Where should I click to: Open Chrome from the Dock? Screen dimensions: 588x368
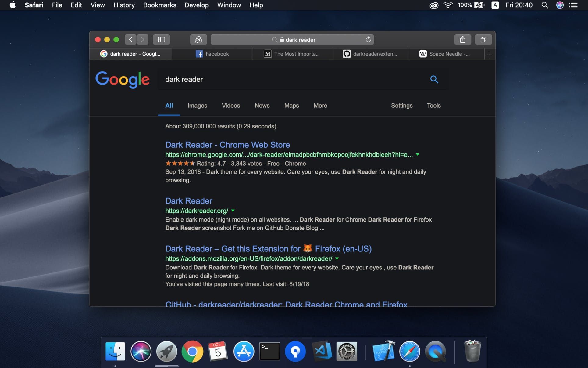[x=192, y=351]
